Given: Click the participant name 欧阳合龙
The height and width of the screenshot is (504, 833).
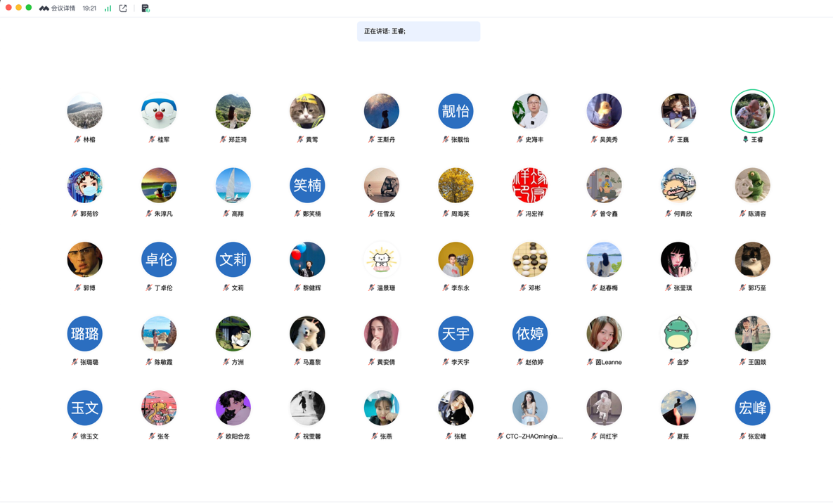Looking at the screenshot, I should point(237,437).
